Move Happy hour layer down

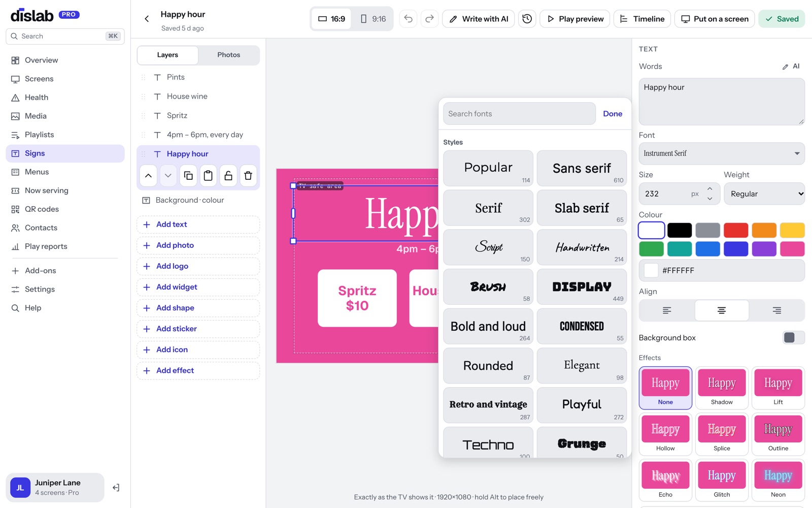click(168, 176)
